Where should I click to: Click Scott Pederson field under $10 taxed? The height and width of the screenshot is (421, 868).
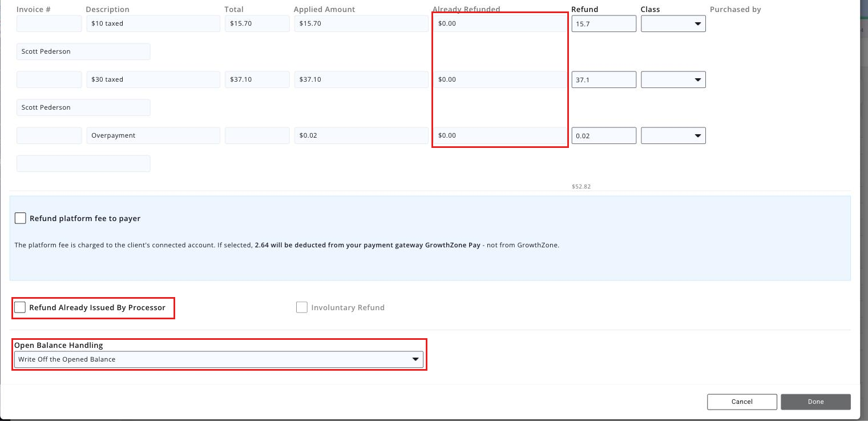coord(83,51)
